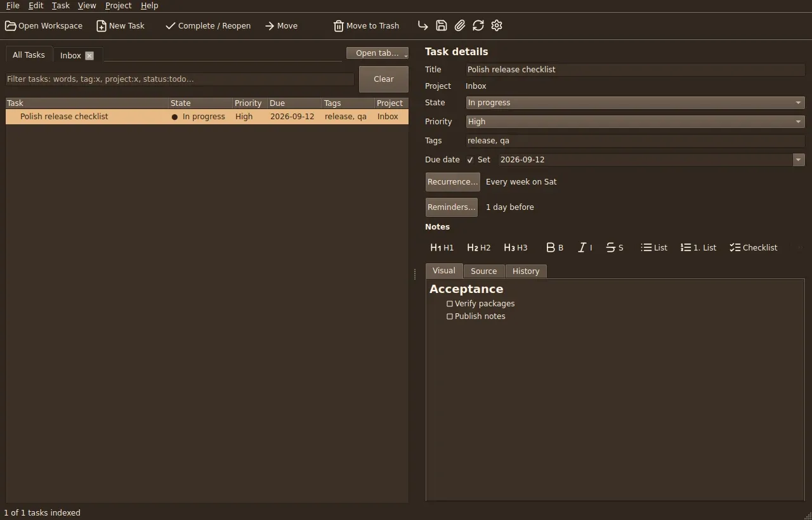Open the State dropdown
This screenshot has width=812, height=520.
tap(635, 103)
